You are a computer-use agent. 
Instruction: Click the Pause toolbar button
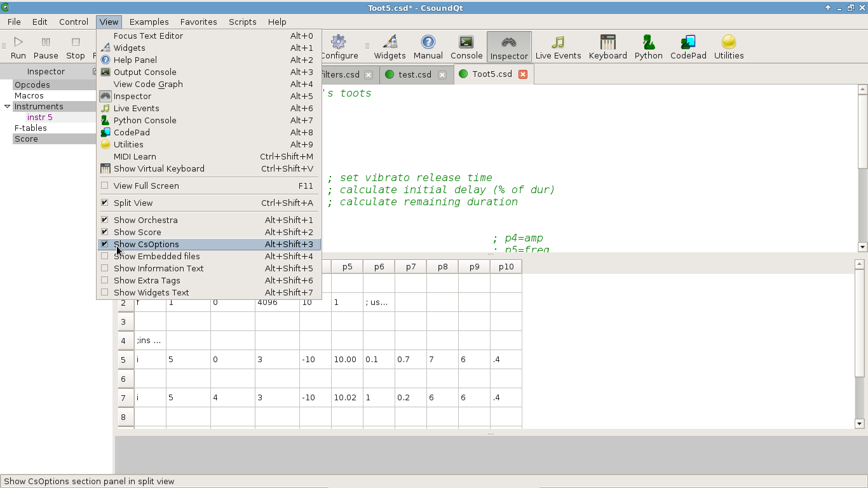(x=46, y=48)
